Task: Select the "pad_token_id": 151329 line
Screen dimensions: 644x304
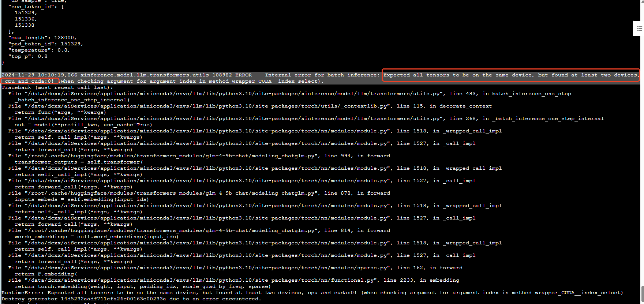Action: click(46, 44)
